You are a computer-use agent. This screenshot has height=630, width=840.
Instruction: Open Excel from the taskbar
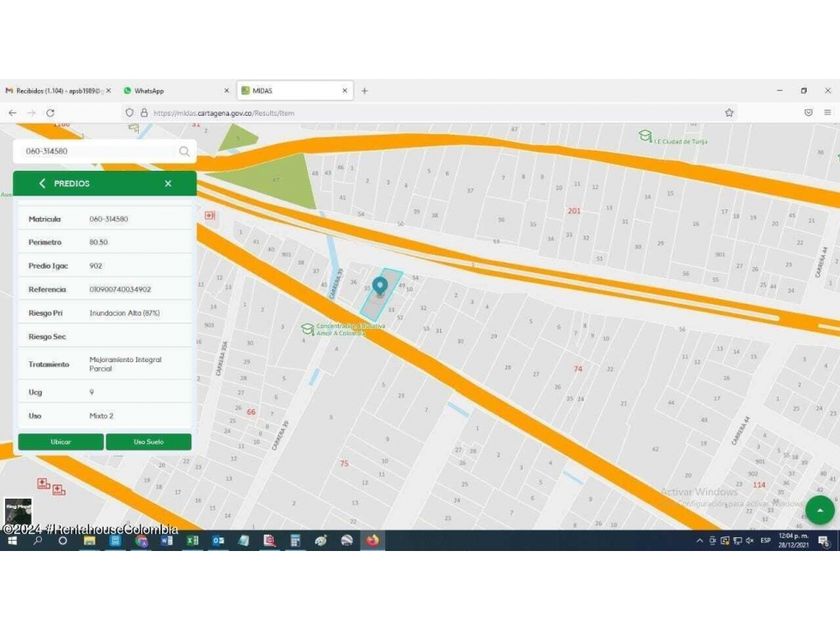pos(192,541)
